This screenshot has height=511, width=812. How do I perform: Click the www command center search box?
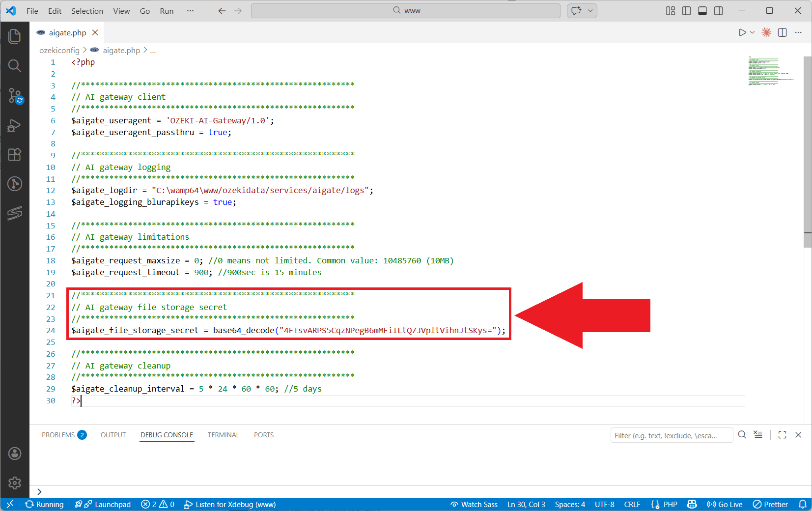click(x=406, y=11)
